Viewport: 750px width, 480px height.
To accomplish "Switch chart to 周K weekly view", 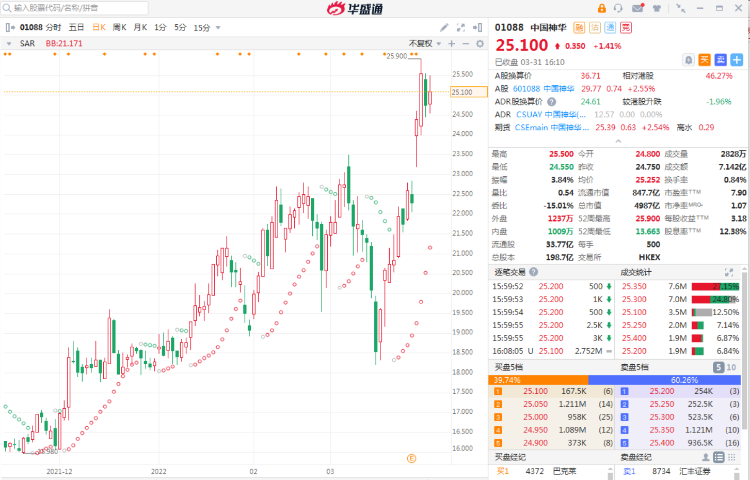I will coord(119,28).
